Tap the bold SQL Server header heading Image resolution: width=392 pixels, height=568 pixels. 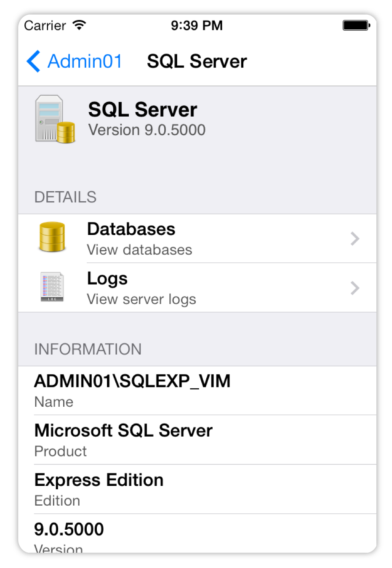point(142,110)
